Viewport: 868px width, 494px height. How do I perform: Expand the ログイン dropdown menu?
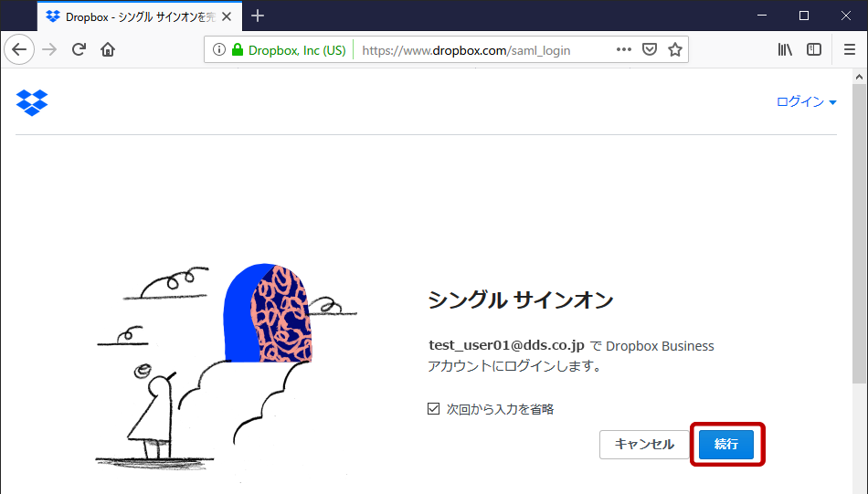pos(806,102)
